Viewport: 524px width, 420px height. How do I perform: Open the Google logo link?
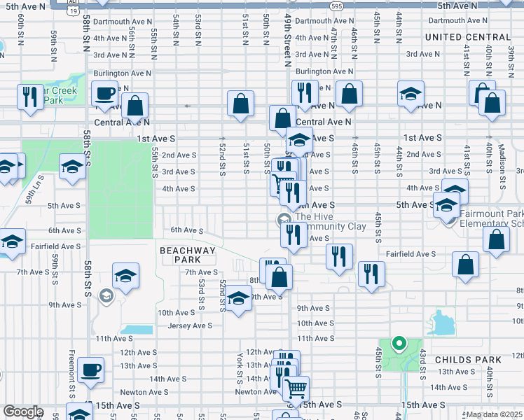click(x=22, y=412)
